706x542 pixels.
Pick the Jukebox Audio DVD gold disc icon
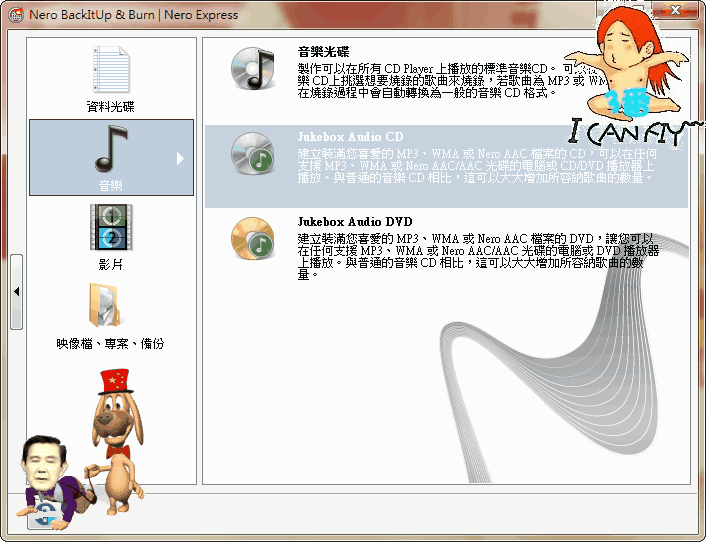click(x=253, y=238)
